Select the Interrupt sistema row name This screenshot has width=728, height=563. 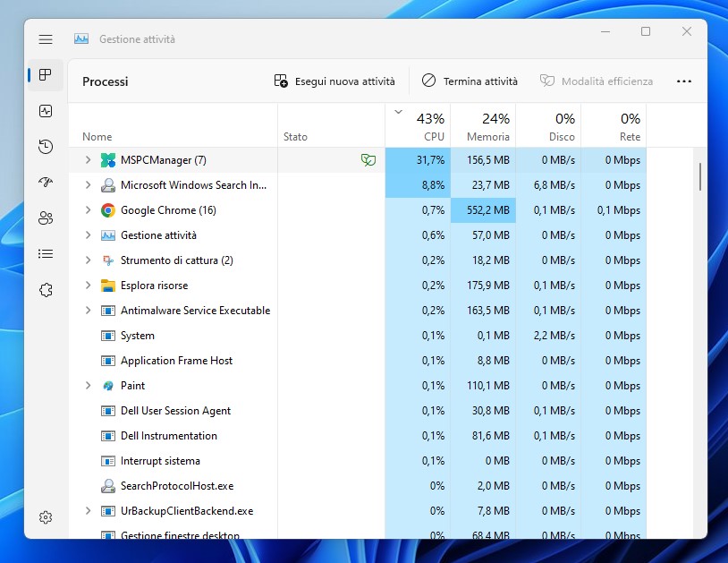point(160,461)
